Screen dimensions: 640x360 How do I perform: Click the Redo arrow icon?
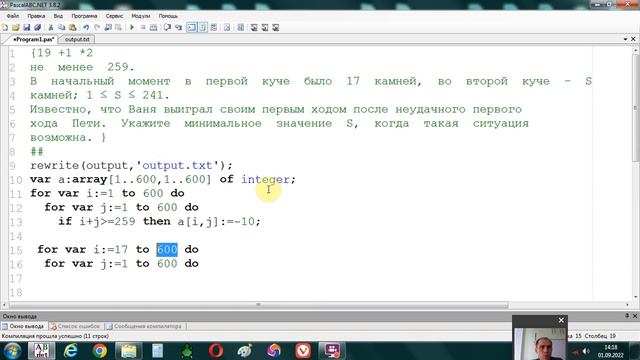coord(97,27)
